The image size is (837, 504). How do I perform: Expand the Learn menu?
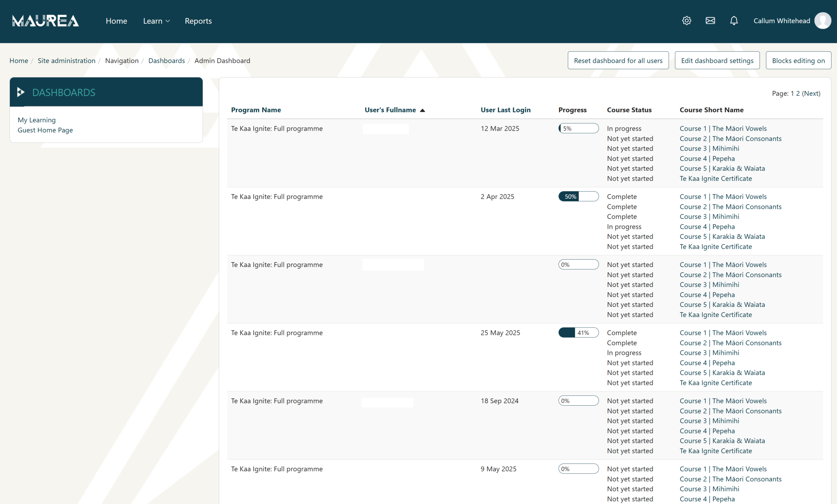pyautogui.click(x=156, y=21)
